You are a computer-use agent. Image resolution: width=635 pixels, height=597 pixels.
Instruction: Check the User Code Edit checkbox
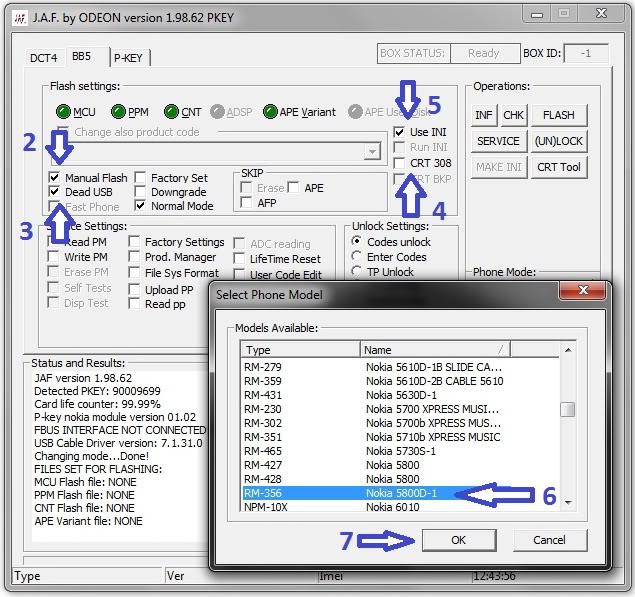(x=239, y=274)
